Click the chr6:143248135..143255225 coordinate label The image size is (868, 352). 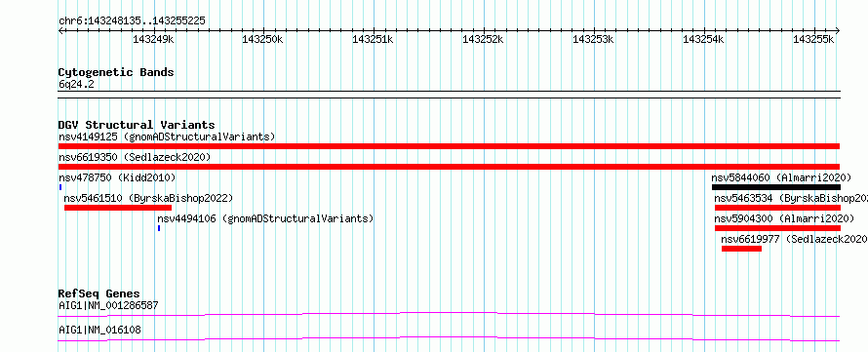(x=132, y=21)
